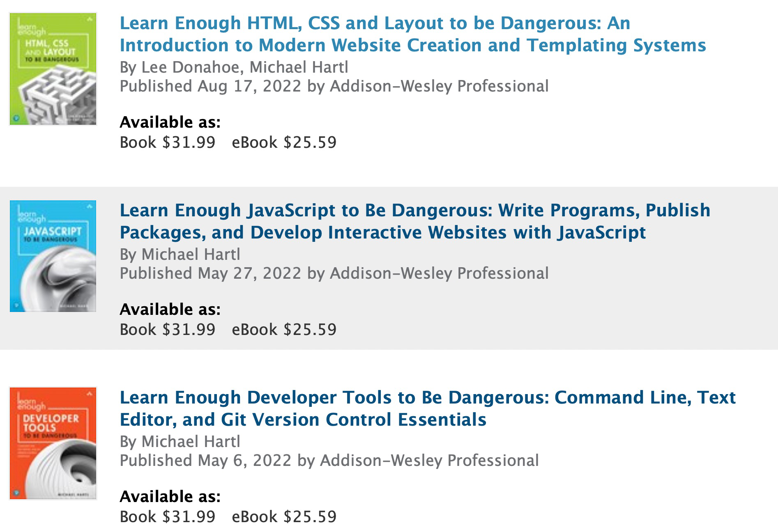Viewport: 778px width, 532px height.
Task: Click the Published May 27, 2022 line
Action: tap(334, 273)
